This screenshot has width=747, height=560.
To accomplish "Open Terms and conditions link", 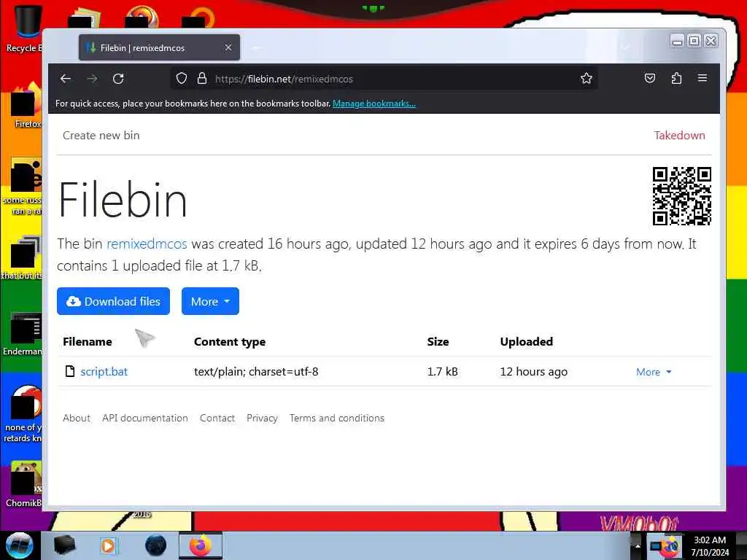I will [337, 418].
